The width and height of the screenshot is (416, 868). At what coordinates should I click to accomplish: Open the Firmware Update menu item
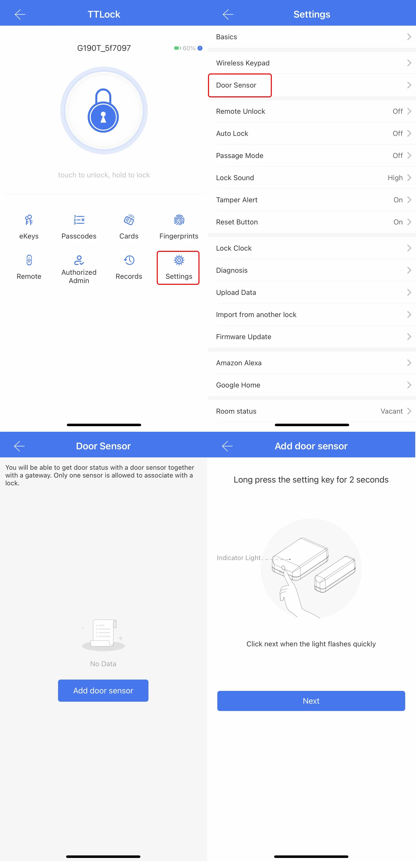tap(312, 337)
